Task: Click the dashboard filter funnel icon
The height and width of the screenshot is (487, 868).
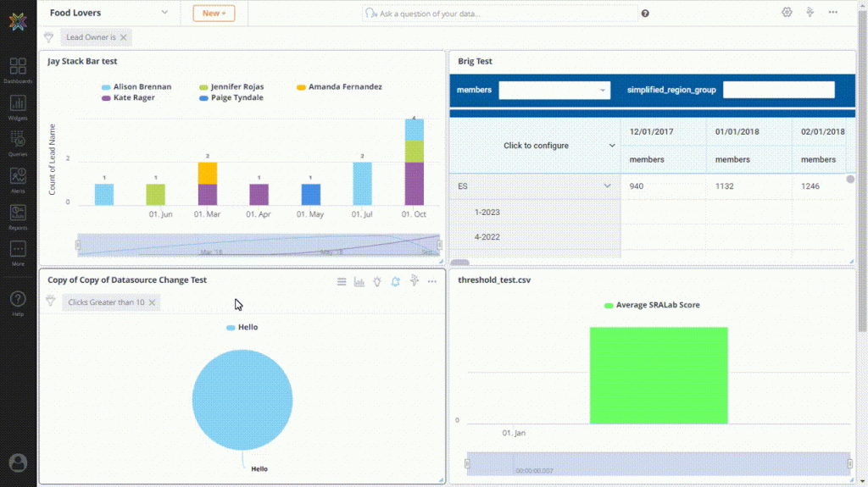Action: tap(48, 37)
